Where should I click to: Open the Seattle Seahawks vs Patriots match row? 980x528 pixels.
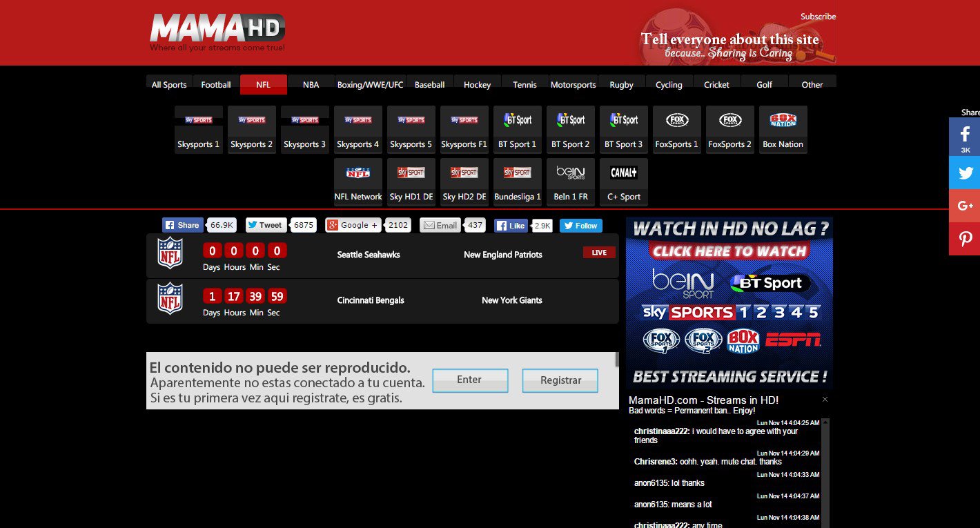point(382,255)
